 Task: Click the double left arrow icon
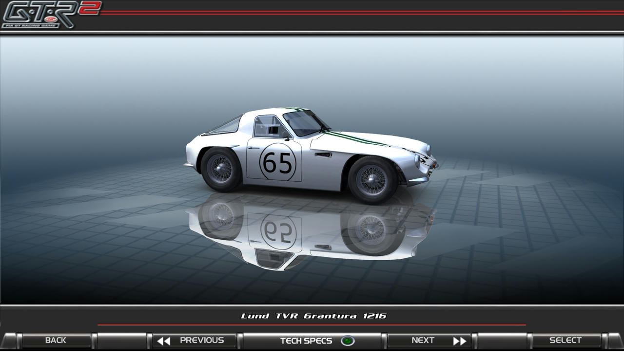164,341
